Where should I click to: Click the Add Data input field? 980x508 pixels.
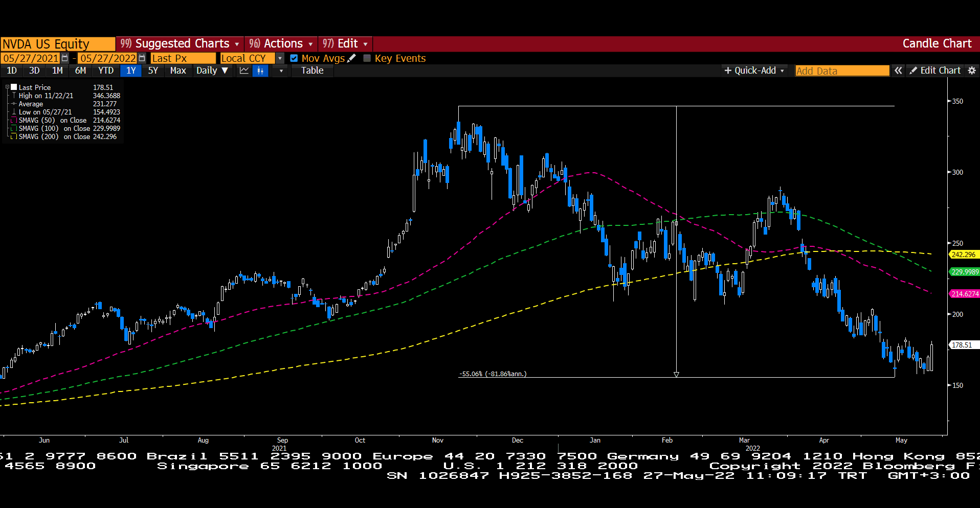[842, 71]
